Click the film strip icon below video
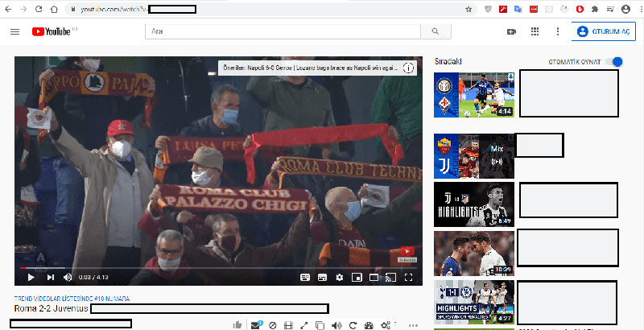 (288, 325)
